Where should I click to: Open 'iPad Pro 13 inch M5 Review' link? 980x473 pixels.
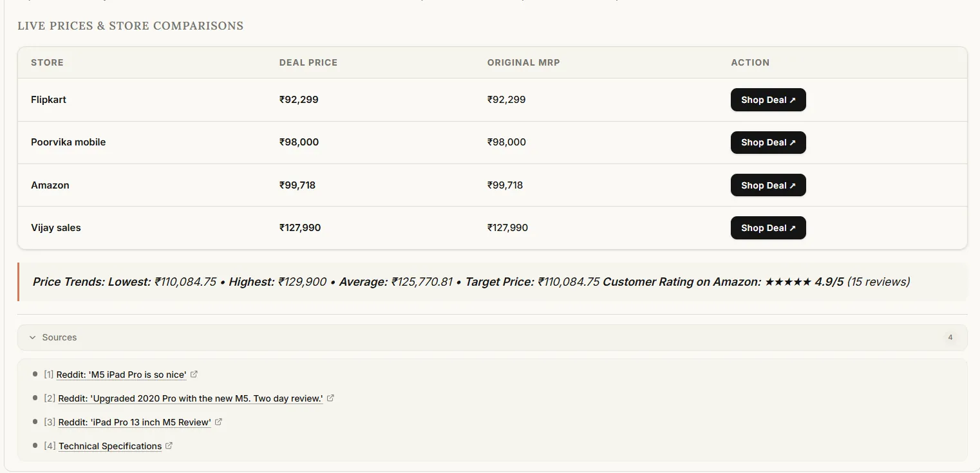click(x=135, y=422)
